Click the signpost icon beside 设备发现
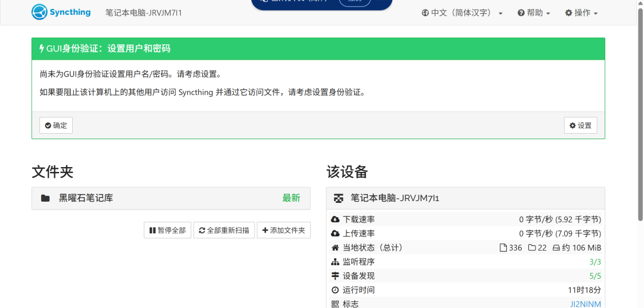The width and height of the screenshot is (644, 308). click(335, 276)
